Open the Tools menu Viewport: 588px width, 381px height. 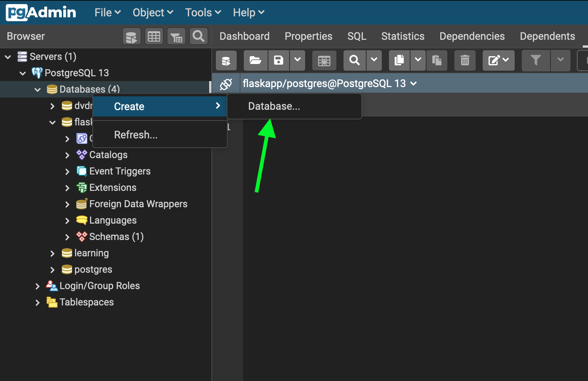pos(203,13)
